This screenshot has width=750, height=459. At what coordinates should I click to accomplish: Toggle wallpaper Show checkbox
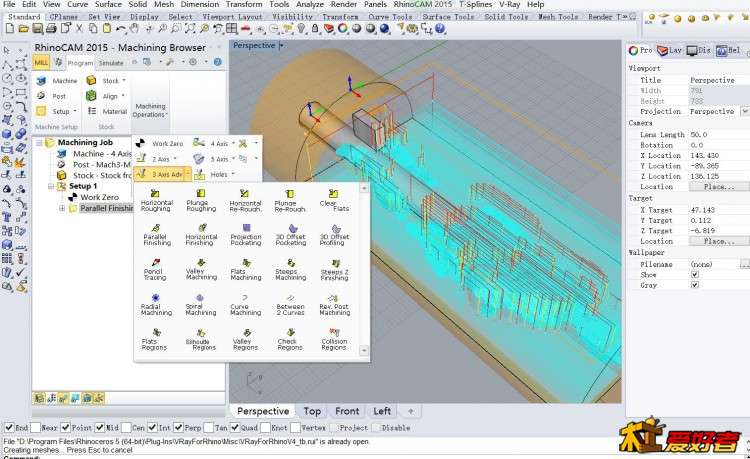[695, 274]
